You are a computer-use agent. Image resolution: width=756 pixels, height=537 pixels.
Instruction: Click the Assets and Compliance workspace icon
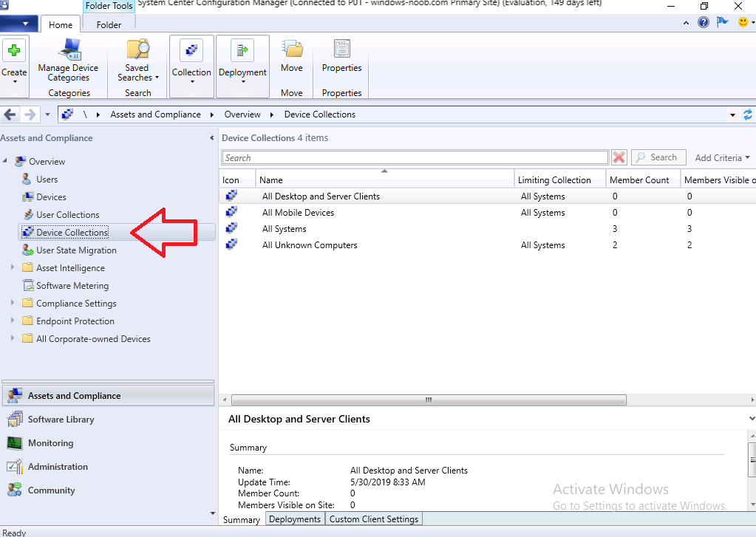point(15,396)
